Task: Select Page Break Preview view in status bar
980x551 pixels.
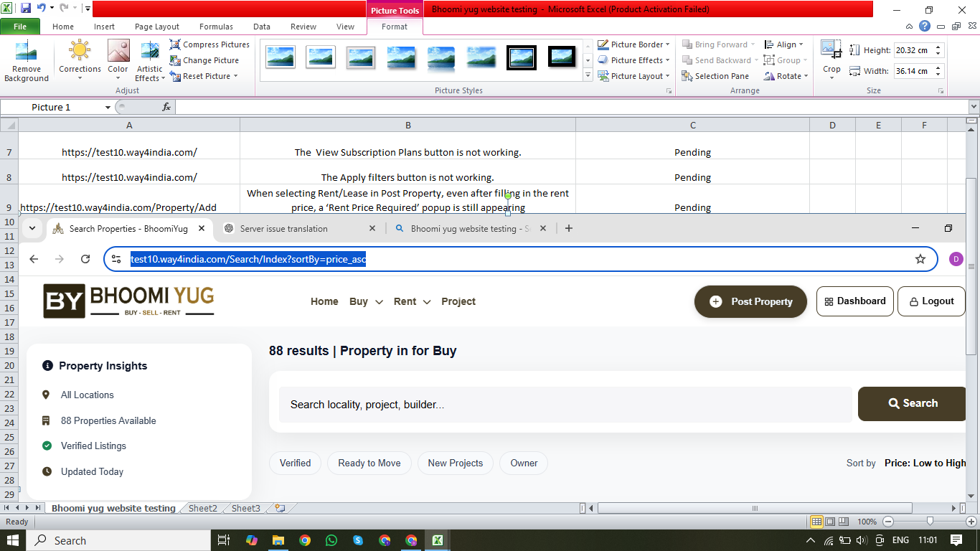Action: coord(843,522)
